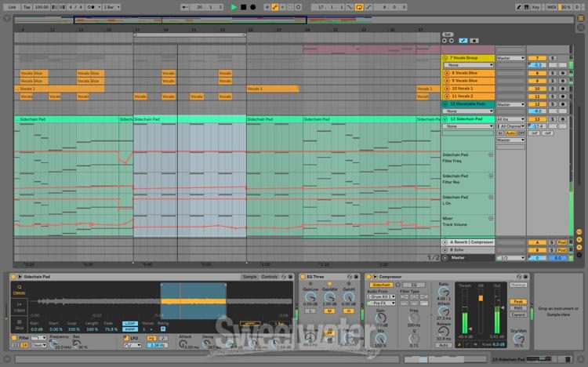Open Sidechain Pad automation None chooser
The width and height of the screenshot is (588, 367).
pyautogui.click(x=468, y=126)
